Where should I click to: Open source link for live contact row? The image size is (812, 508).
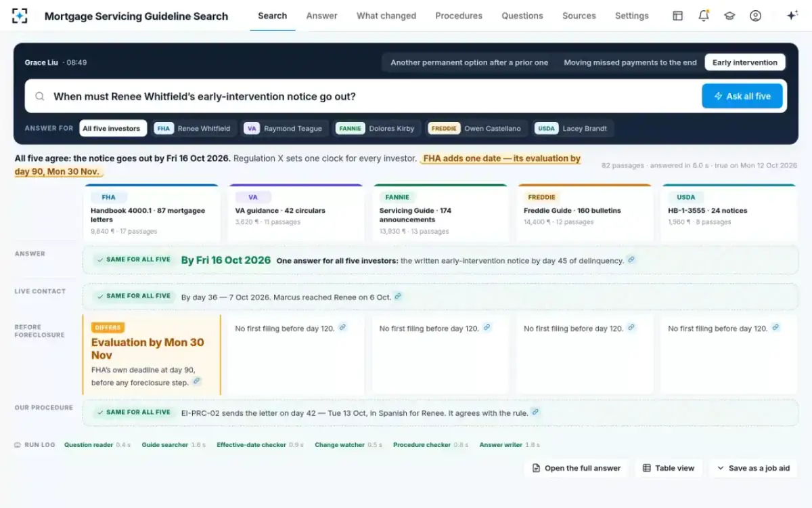point(398,296)
